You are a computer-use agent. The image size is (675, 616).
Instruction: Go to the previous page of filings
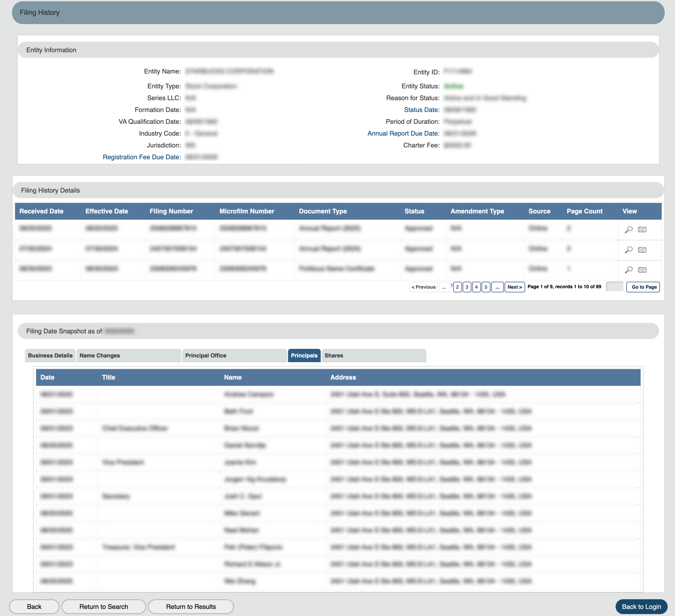(x=423, y=287)
